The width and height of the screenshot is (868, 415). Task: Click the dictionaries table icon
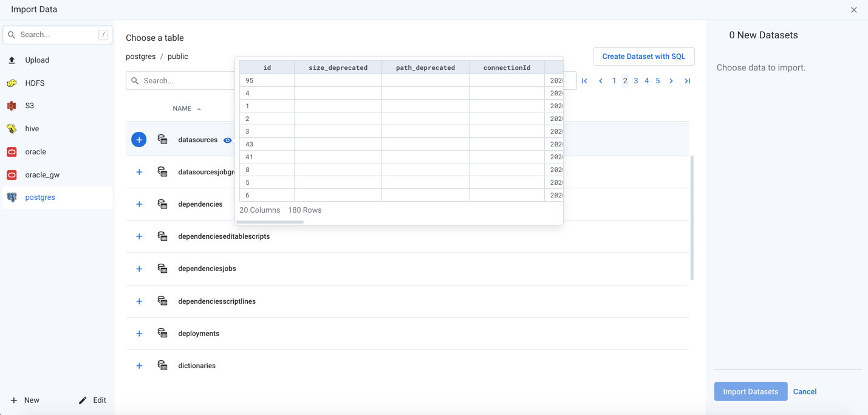click(162, 366)
